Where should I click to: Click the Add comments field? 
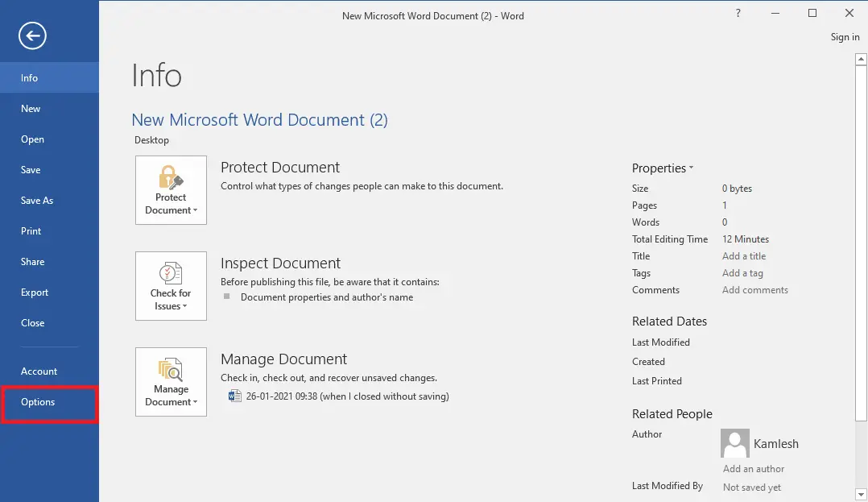click(755, 290)
